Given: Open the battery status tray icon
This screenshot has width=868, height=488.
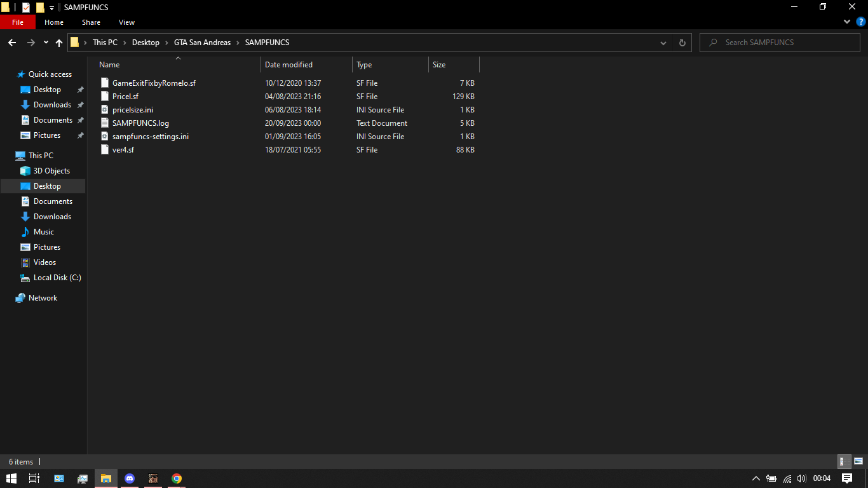Looking at the screenshot, I should [x=771, y=478].
